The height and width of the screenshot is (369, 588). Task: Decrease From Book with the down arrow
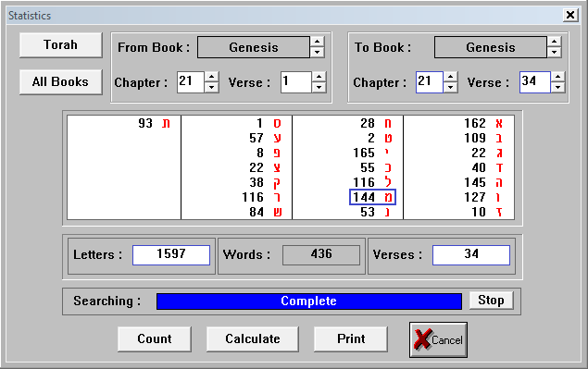coord(318,53)
